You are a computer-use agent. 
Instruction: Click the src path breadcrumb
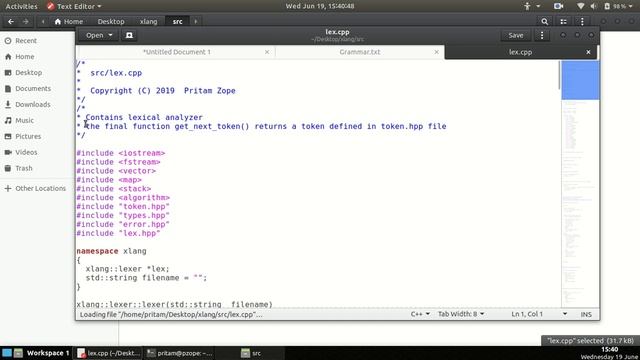(178, 21)
